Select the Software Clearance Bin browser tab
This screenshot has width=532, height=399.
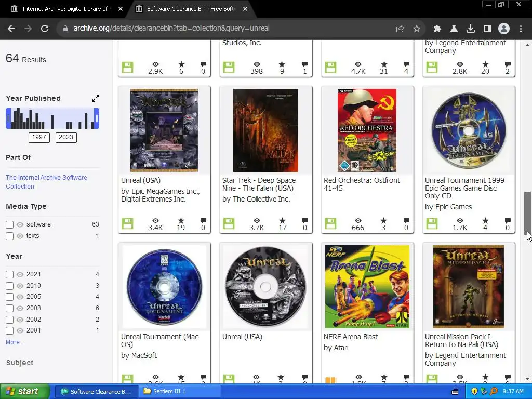click(x=191, y=9)
